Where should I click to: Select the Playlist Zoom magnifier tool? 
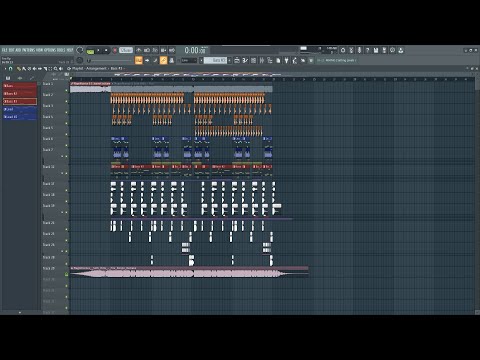click(56, 69)
